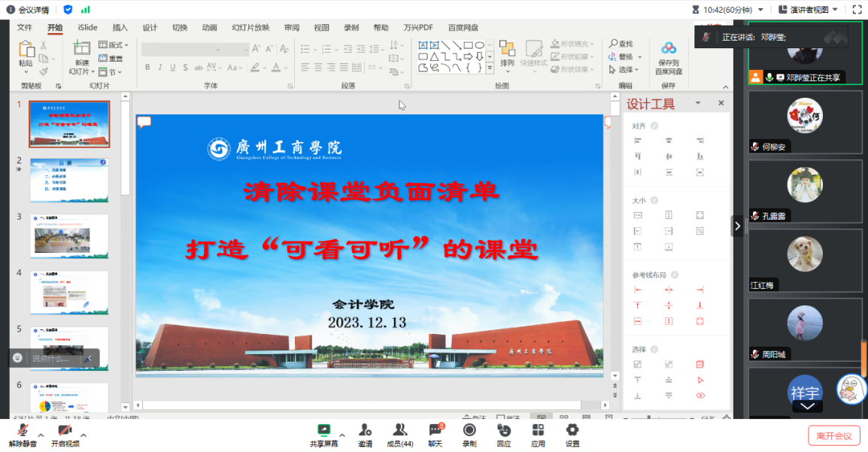Open the Apps (应用) icon
This screenshot has width=868, height=452.
[538, 430]
